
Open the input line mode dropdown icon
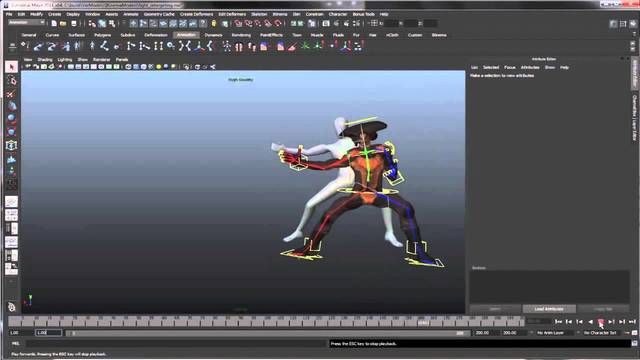374,24
